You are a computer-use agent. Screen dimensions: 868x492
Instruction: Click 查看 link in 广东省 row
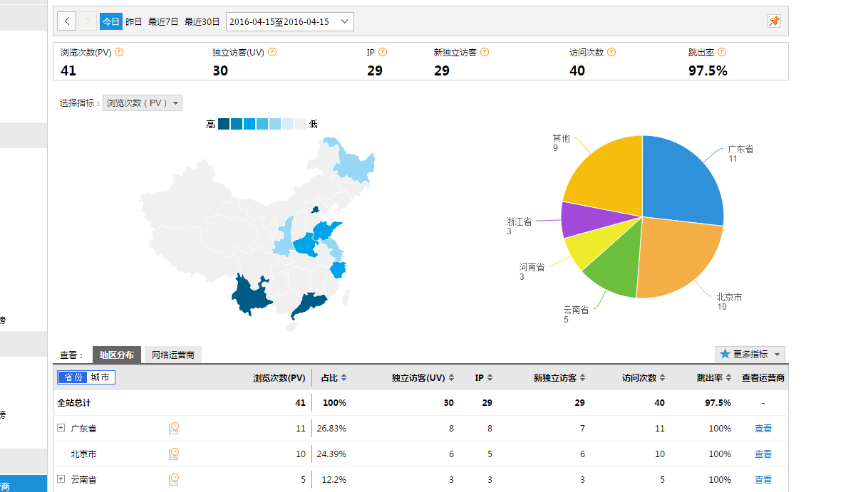coord(763,429)
